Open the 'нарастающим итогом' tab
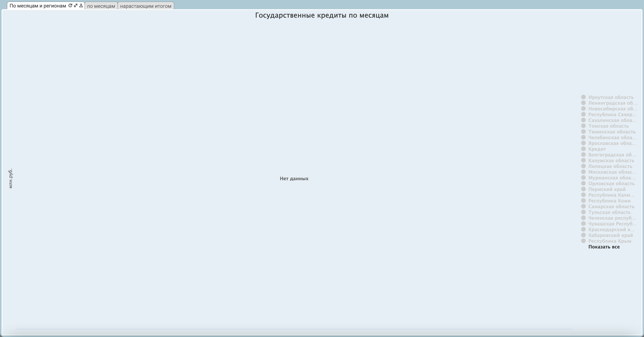Screen dimensions: 644x337 pyautogui.click(x=145, y=6)
